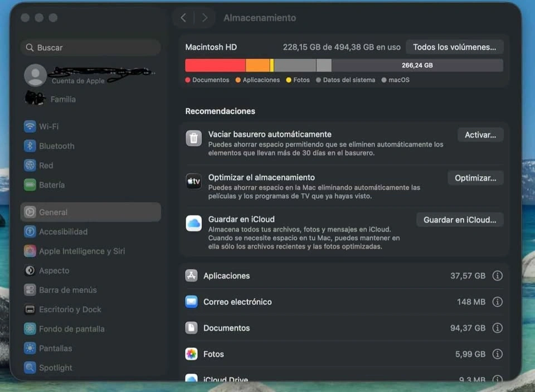The height and width of the screenshot is (392, 535).
Task: Click the trash icon for Vaciar basurero
Action: 193,138
